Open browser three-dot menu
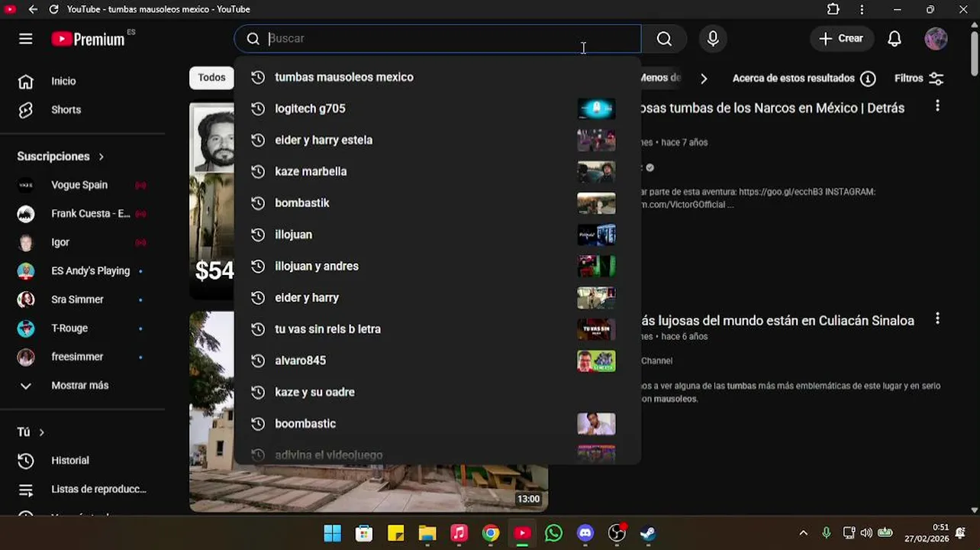The image size is (980, 550). [x=862, y=9]
